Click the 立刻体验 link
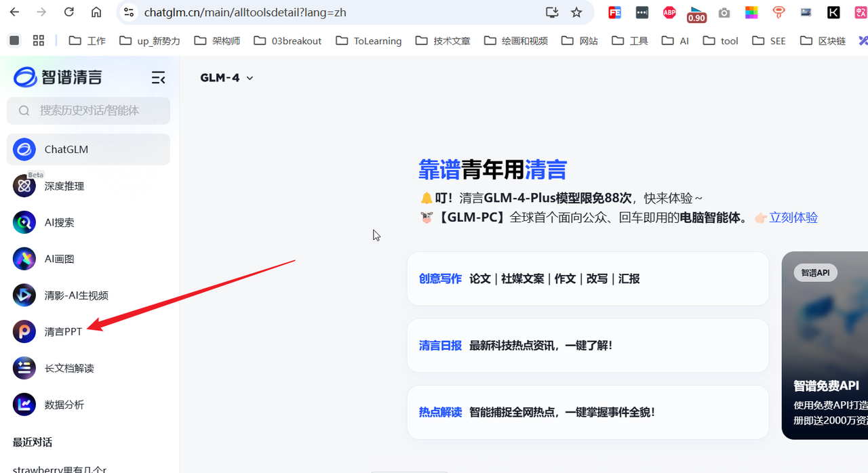The image size is (868, 473). [x=793, y=218]
